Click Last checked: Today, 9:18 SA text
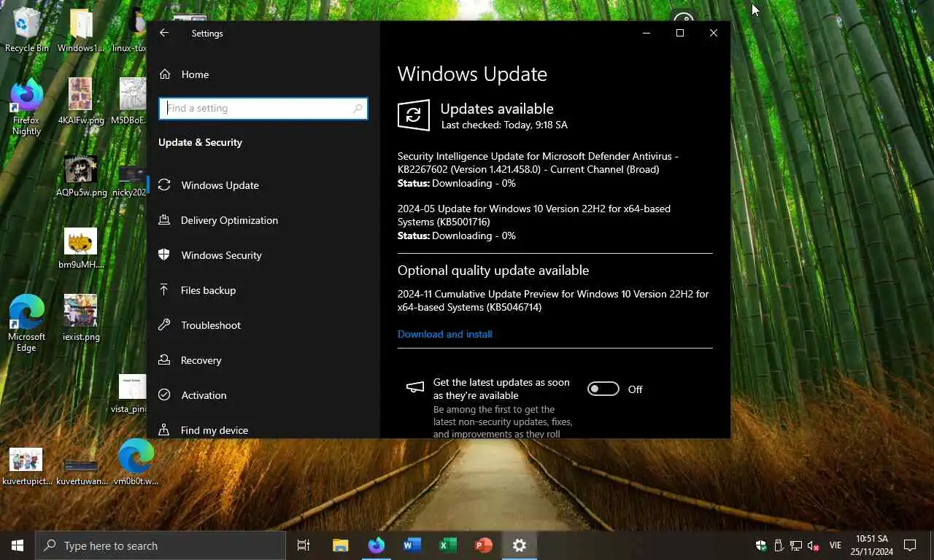This screenshot has height=560, width=934. pyautogui.click(x=503, y=125)
